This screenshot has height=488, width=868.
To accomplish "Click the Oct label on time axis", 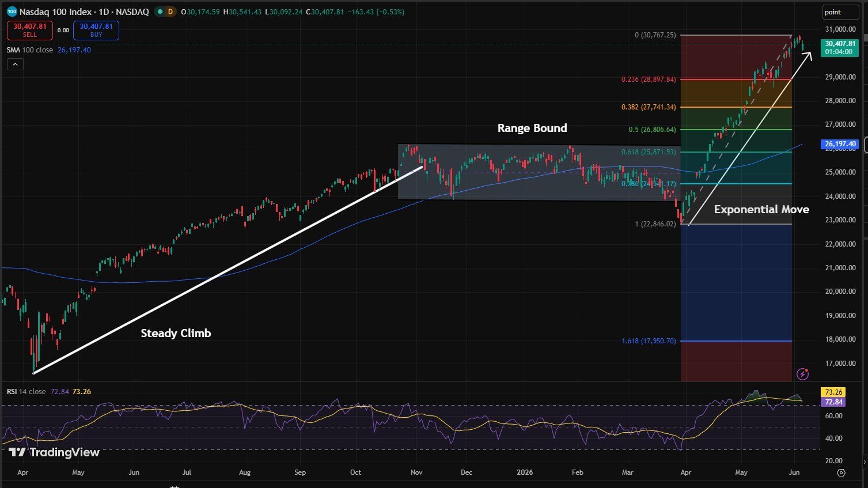I will [355, 472].
